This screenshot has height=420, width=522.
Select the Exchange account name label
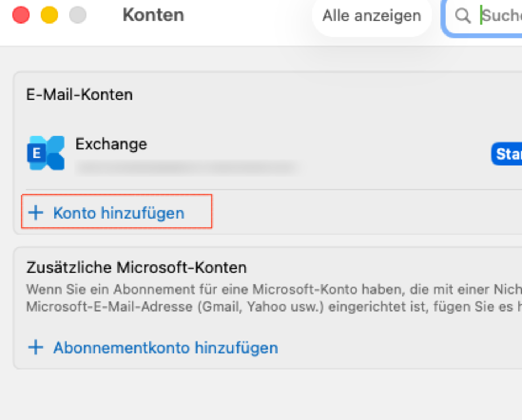(111, 144)
